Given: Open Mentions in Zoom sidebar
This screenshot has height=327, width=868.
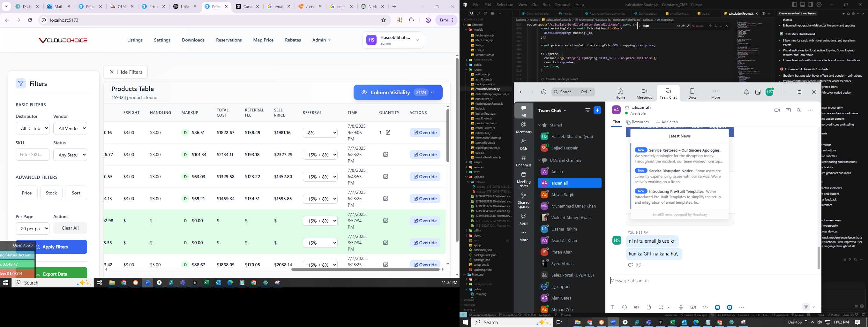Looking at the screenshot, I should click(x=524, y=127).
